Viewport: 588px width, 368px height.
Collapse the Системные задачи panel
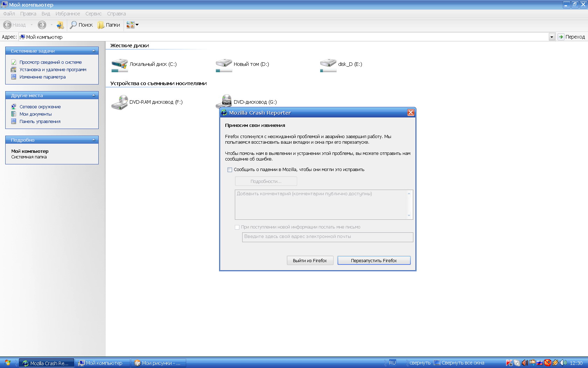93,51
